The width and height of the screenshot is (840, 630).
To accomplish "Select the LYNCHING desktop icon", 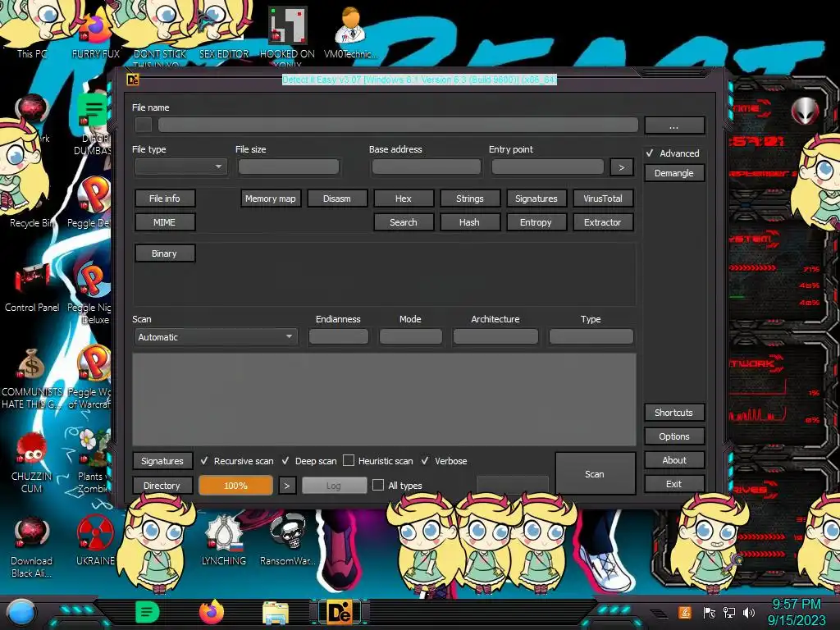I will tap(223, 540).
